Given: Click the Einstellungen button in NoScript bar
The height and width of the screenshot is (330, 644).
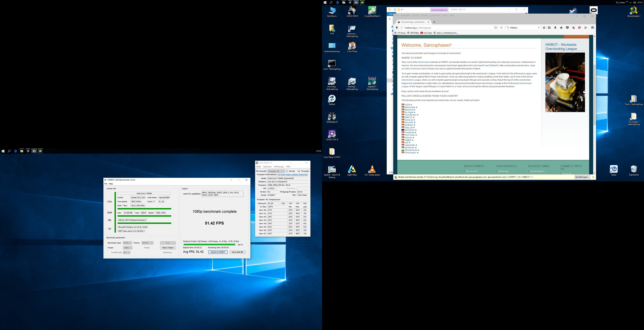Looking at the screenshot, I should point(582,177).
